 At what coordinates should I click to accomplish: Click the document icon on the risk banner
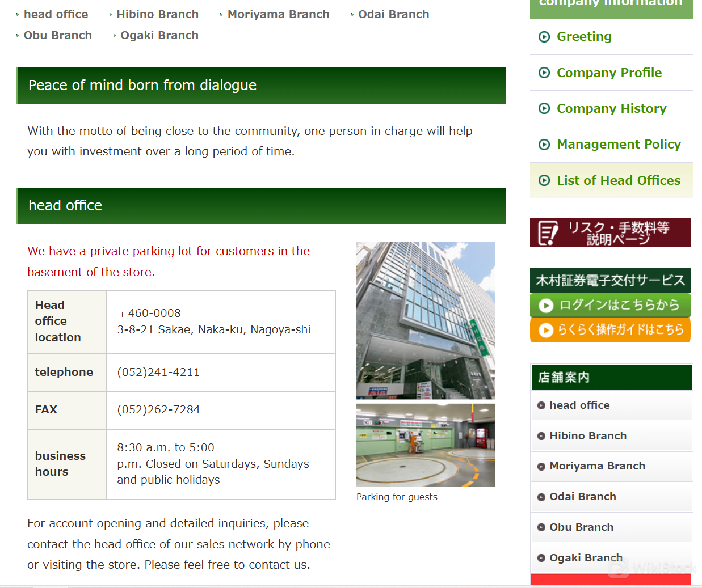coord(548,232)
